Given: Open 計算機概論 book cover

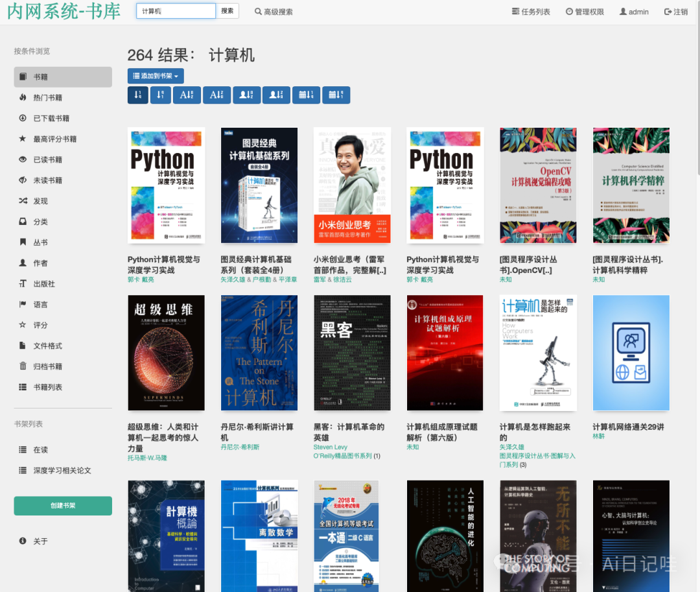Looking at the screenshot, I should [x=167, y=536].
